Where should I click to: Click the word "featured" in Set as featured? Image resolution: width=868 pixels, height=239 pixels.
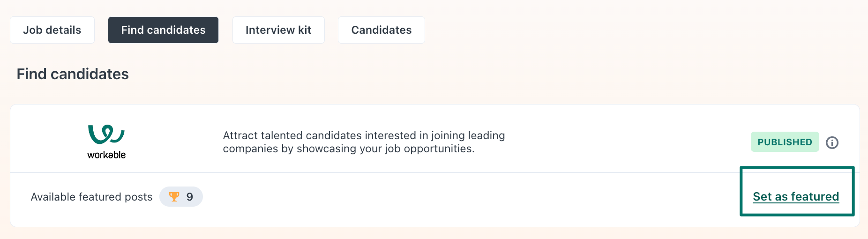tap(815, 197)
